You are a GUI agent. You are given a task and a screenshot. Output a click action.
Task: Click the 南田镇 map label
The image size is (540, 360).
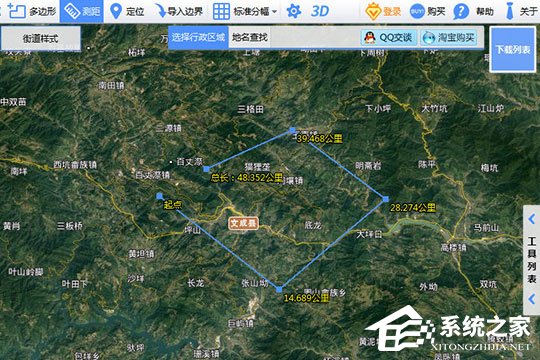point(111,85)
